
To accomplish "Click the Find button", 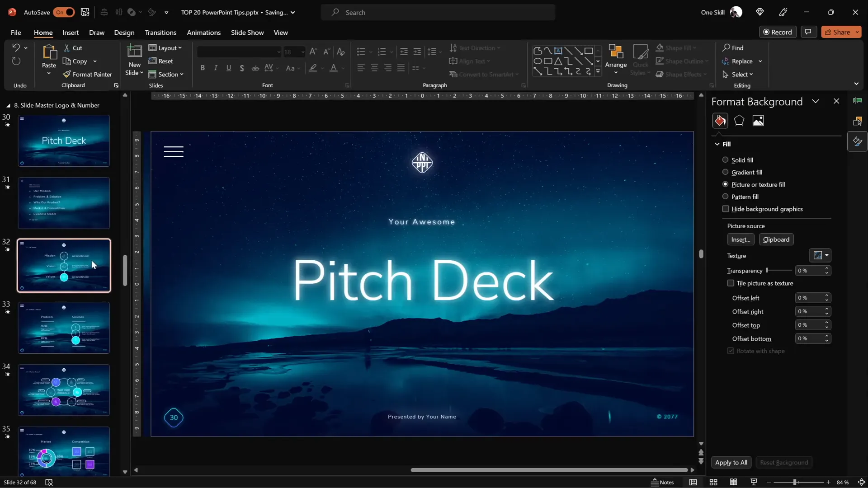I will click(x=733, y=48).
